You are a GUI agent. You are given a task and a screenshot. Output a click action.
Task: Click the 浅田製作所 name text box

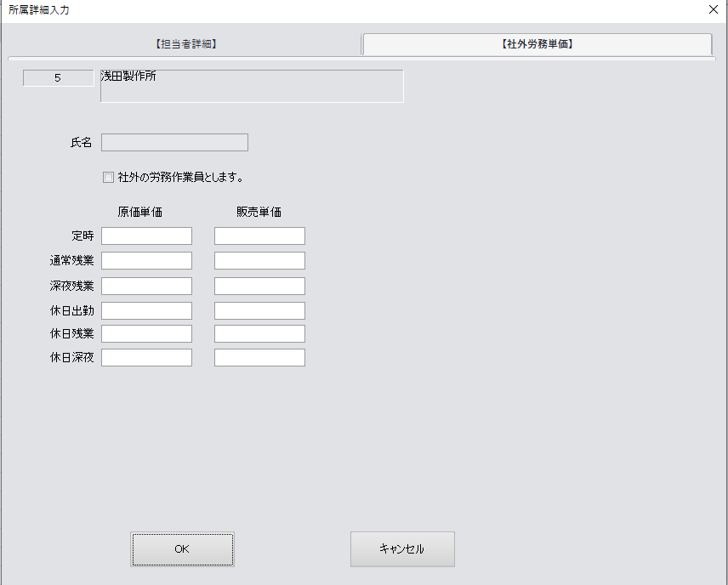(x=252, y=86)
